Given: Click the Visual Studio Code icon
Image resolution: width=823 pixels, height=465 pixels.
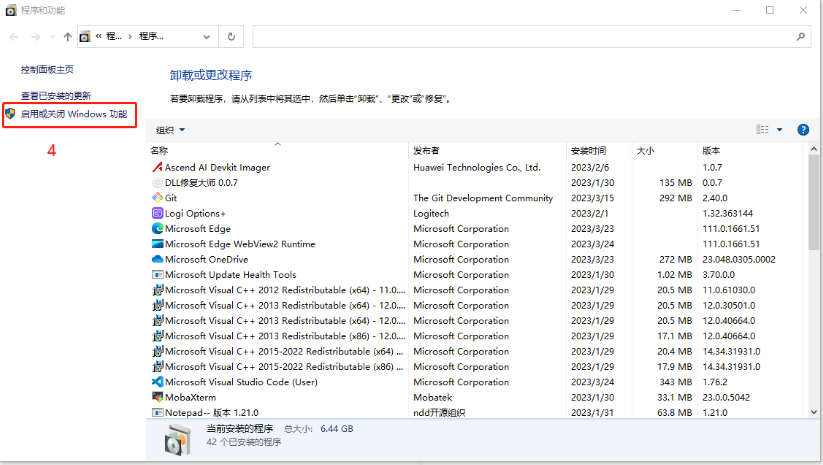Looking at the screenshot, I should point(157,382).
